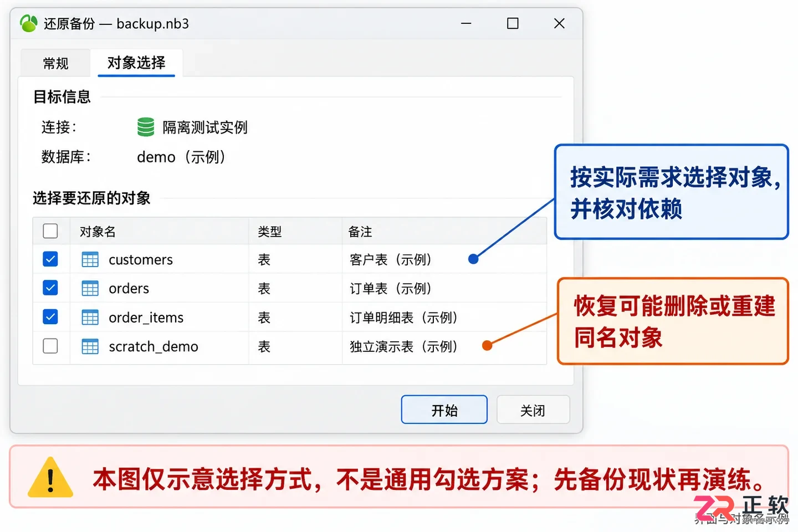798x532 pixels.
Task: Uncheck the order_items table checkbox
Action: [x=50, y=316]
